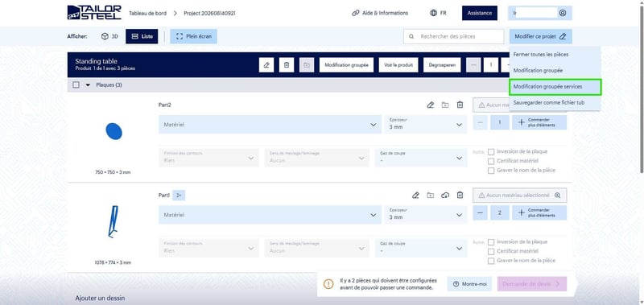Delete Part1 with trash icon
Image resolution: width=644 pixels, height=305 pixels.
(460, 196)
